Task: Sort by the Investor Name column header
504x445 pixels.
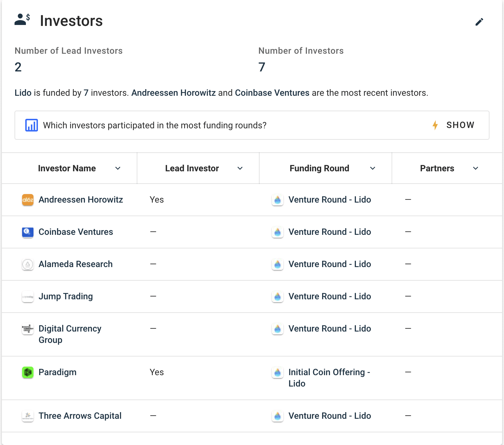Action: coord(67,168)
